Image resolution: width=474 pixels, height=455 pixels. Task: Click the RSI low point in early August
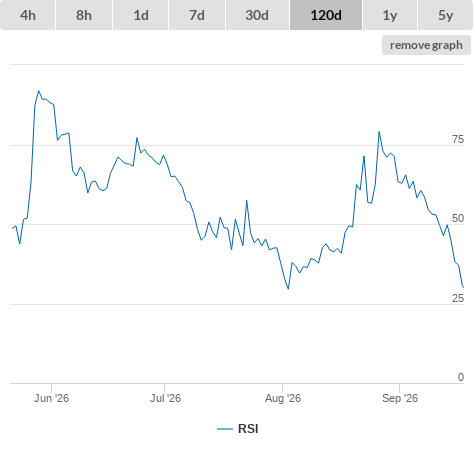point(288,289)
